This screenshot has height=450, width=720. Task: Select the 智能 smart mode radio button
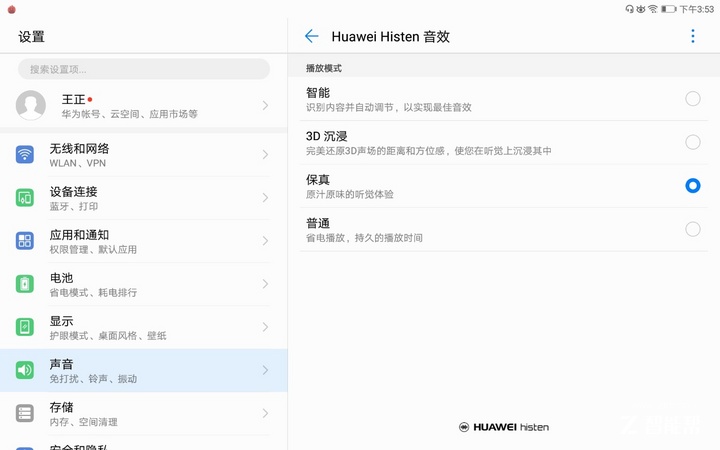(x=693, y=99)
